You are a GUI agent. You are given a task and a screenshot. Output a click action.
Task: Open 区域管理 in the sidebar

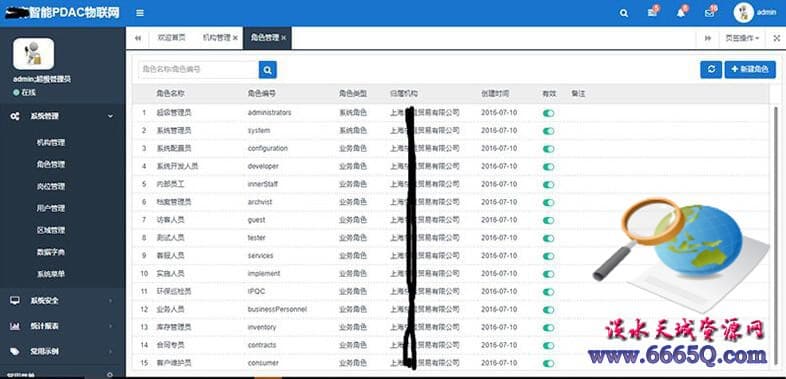[x=51, y=231]
